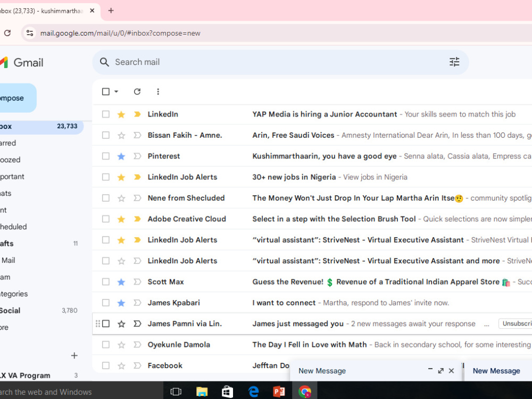Star the Facebook email
Screen dimensions: 532x399
pos(121,366)
